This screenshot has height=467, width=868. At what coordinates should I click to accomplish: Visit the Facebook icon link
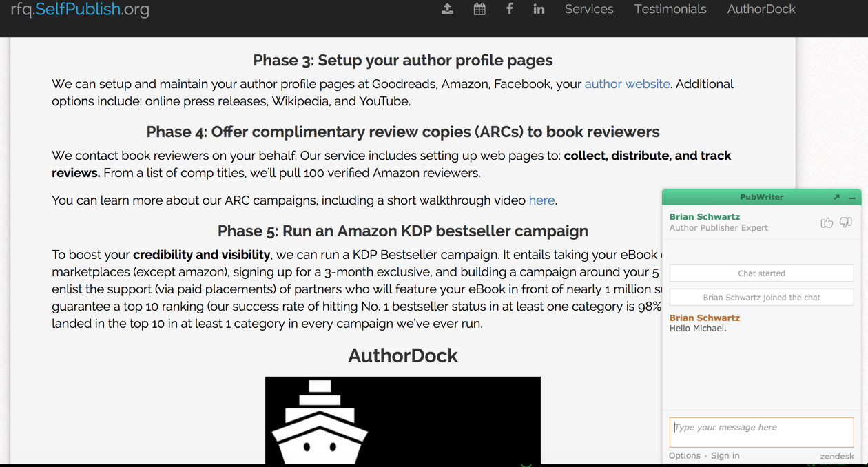pos(509,9)
